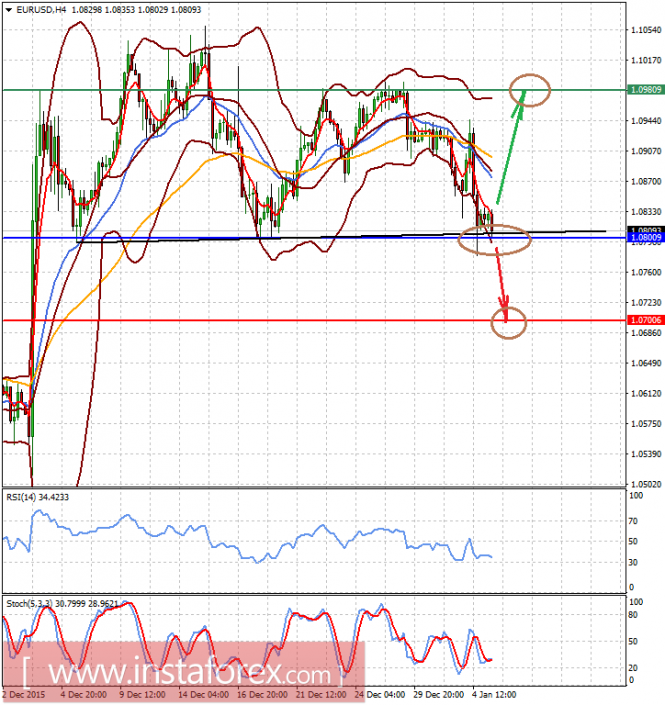Click the 1.10540 price scale value

tap(646, 30)
